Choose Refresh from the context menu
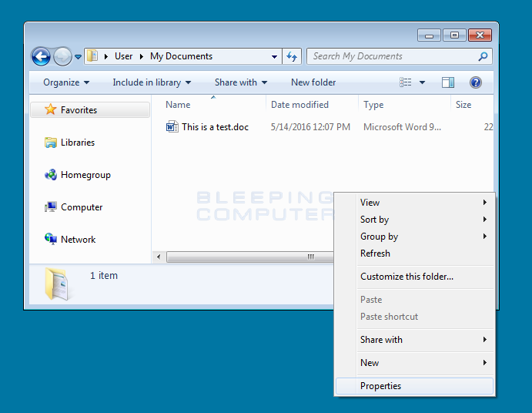 (x=415, y=254)
